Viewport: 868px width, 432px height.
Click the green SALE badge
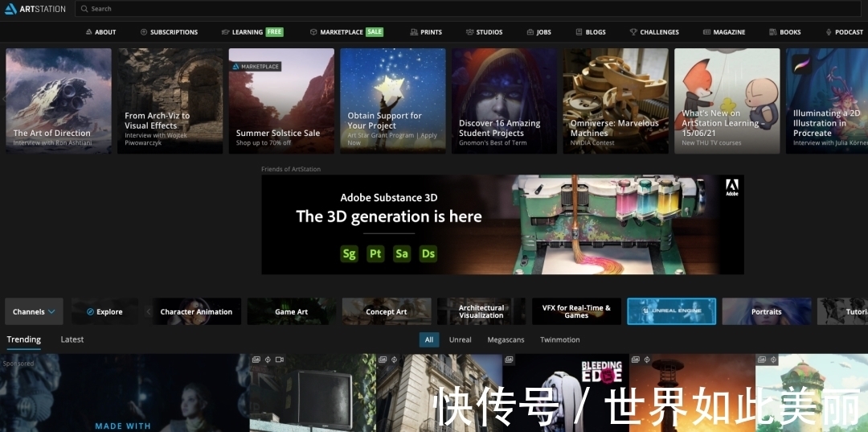(x=375, y=32)
